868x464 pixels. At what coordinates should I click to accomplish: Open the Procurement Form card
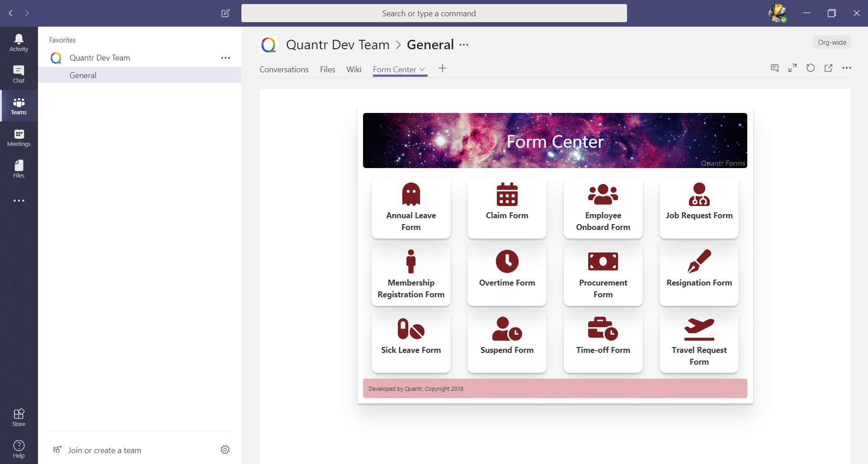coord(603,275)
